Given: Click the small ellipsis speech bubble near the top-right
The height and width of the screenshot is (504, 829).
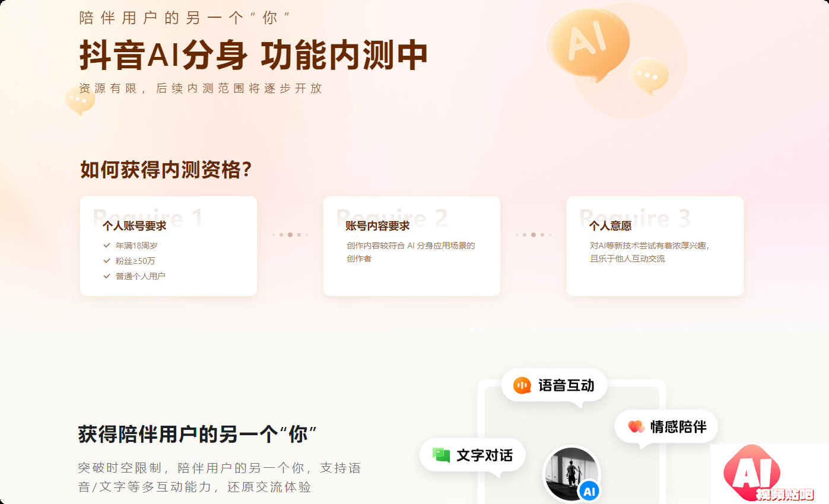Looking at the screenshot, I should pos(648,76).
